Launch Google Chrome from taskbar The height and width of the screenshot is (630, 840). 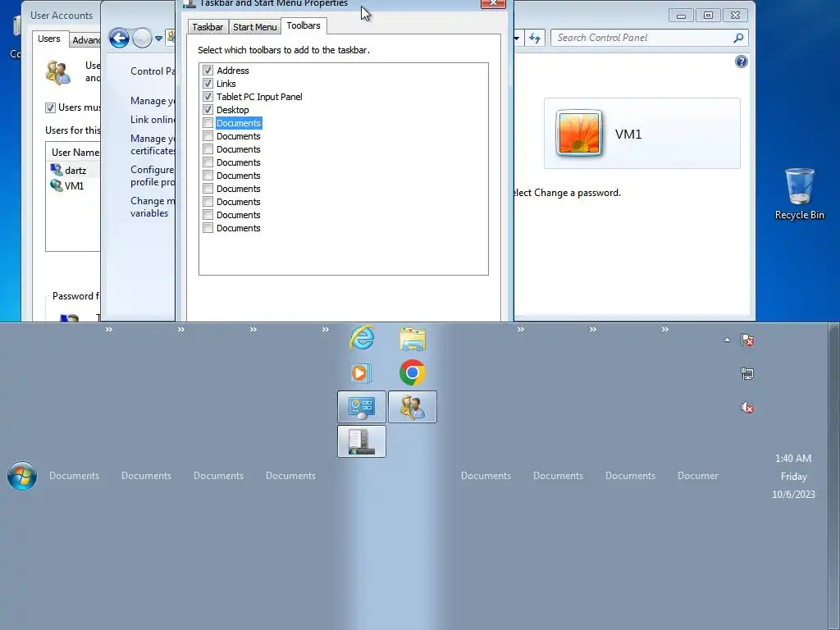(x=413, y=373)
